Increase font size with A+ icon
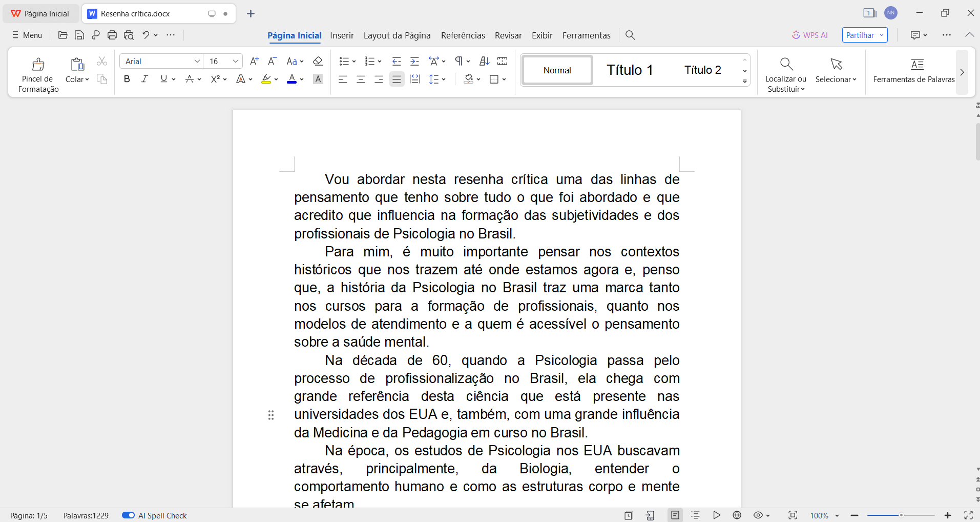The width and height of the screenshot is (980, 522). point(254,62)
